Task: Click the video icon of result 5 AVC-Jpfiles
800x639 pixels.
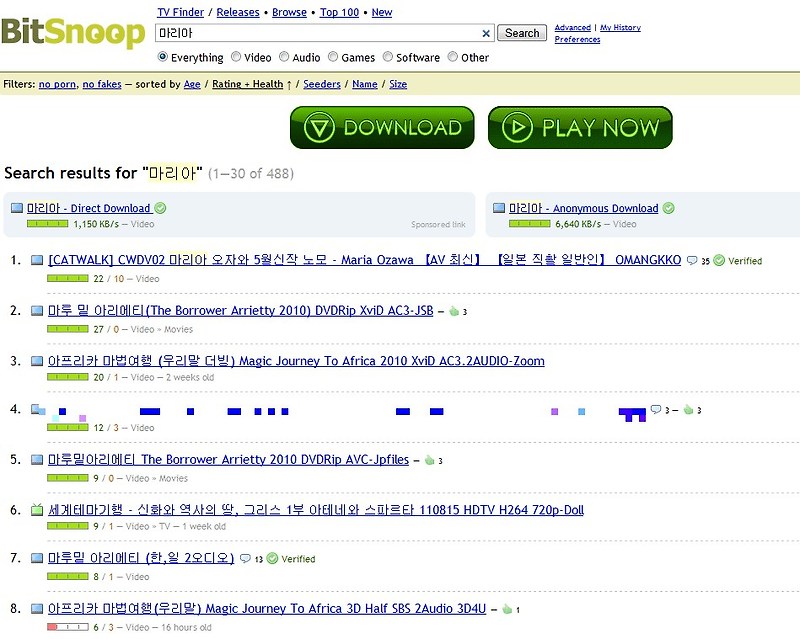Action: 37,459
